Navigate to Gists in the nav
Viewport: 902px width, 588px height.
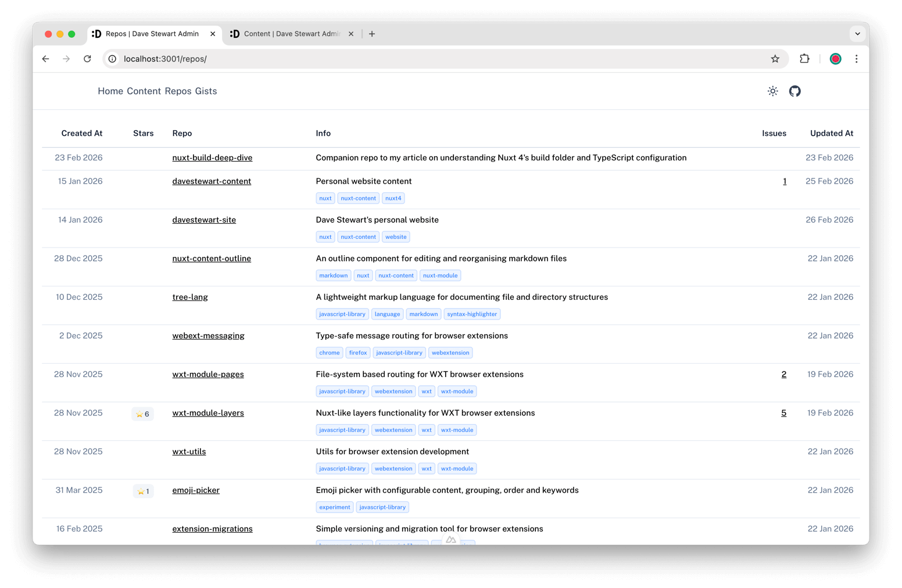tap(206, 91)
